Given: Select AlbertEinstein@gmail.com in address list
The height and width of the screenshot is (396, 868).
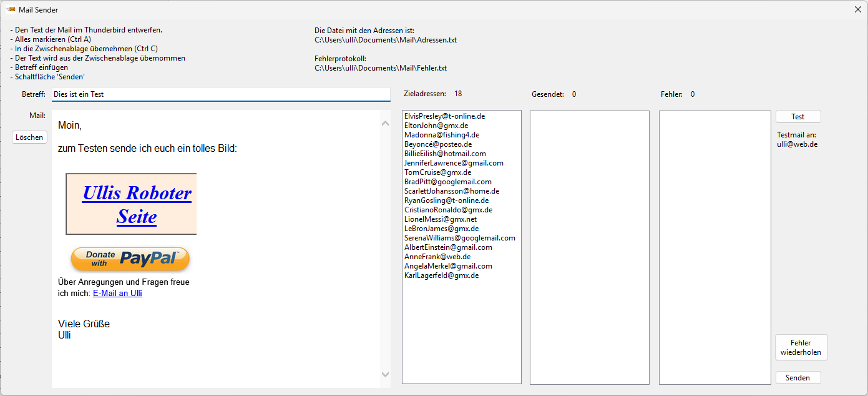Looking at the screenshot, I should coord(448,247).
